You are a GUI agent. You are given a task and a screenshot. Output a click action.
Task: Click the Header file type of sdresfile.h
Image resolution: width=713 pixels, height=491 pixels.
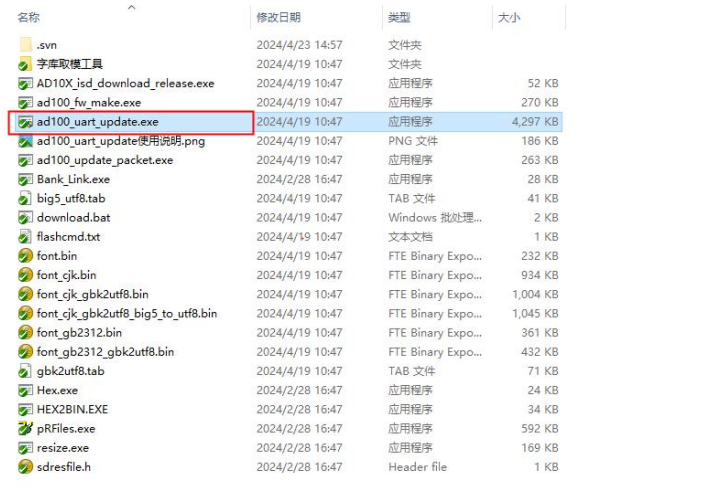click(x=417, y=467)
